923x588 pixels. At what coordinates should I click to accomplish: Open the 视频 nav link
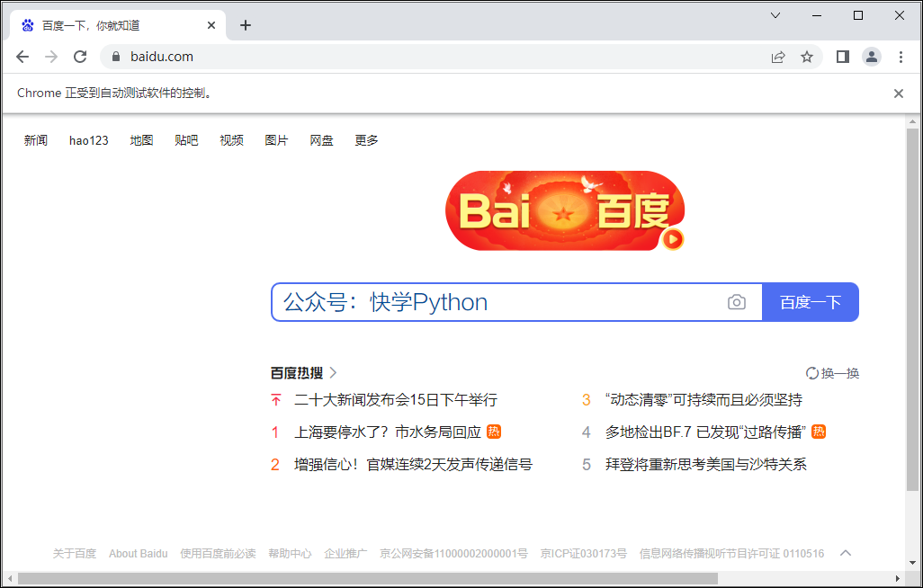231,140
